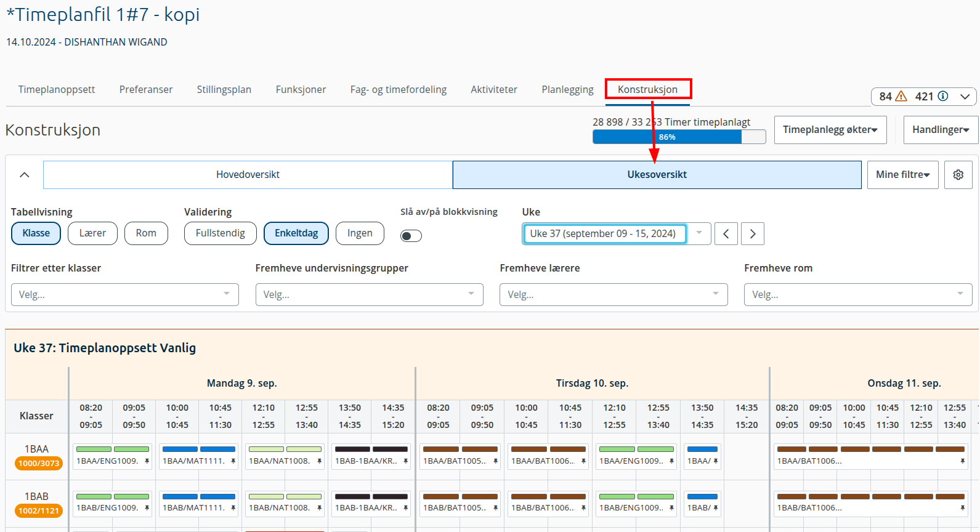This screenshot has width=980, height=532.
Task: Choose Fullstendig validation
Action: click(x=221, y=233)
